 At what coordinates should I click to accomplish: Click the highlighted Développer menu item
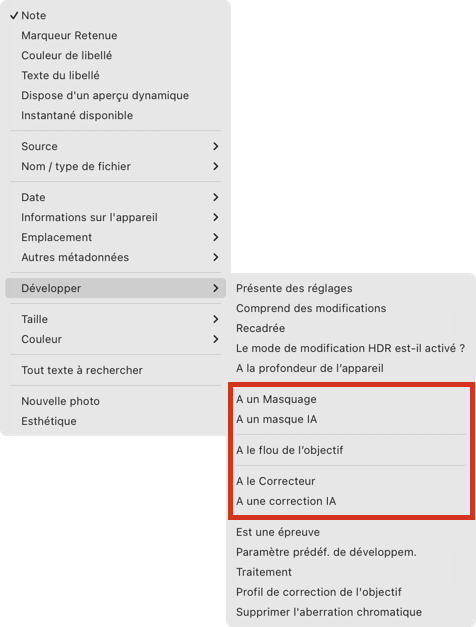coord(115,288)
